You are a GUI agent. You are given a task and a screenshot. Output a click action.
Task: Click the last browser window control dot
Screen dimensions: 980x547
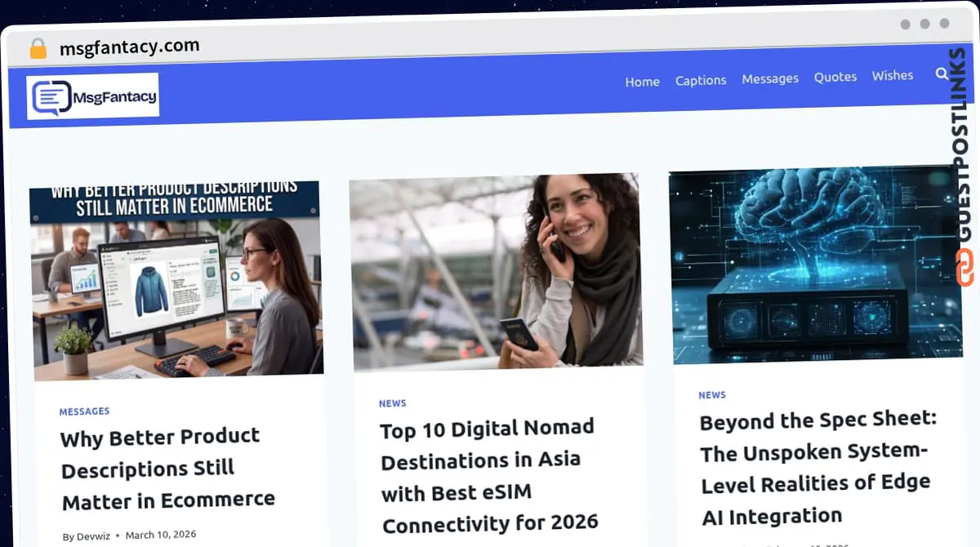coord(945,23)
